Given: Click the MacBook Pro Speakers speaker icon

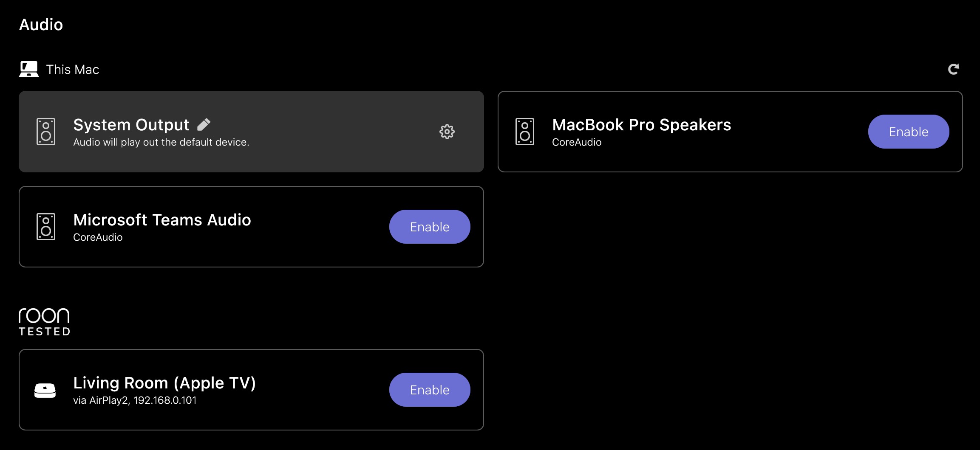Looking at the screenshot, I should [525, 132].
